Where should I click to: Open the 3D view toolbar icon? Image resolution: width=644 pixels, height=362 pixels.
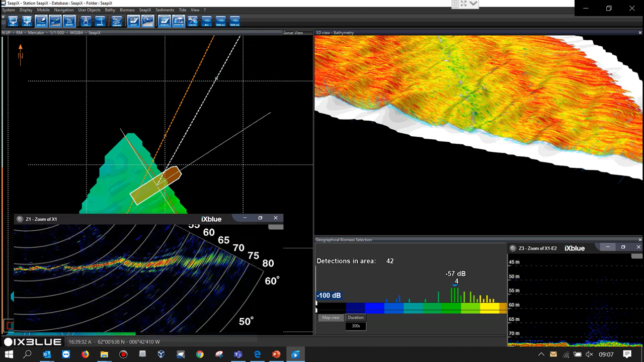55,21
